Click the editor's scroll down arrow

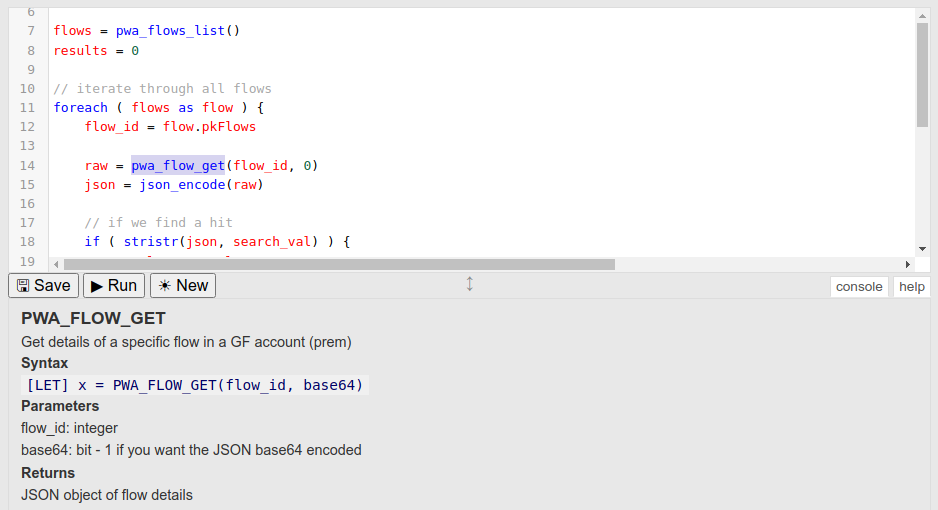click(x=922, y=248)
